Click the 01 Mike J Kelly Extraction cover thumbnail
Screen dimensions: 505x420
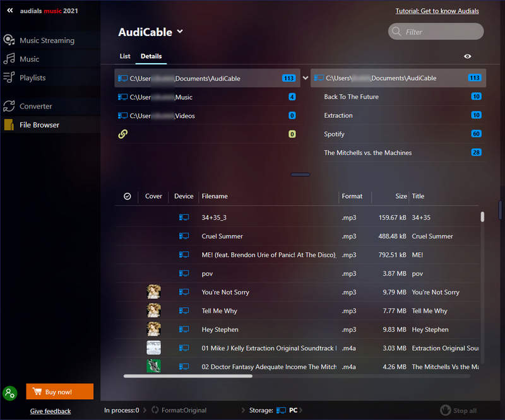click(153, 347)
